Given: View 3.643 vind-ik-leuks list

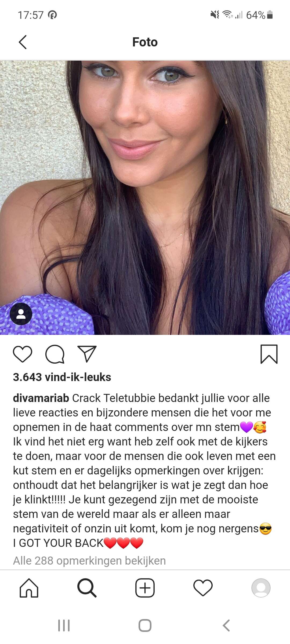Looking at the screenshot, I should (x=62, y=377).
